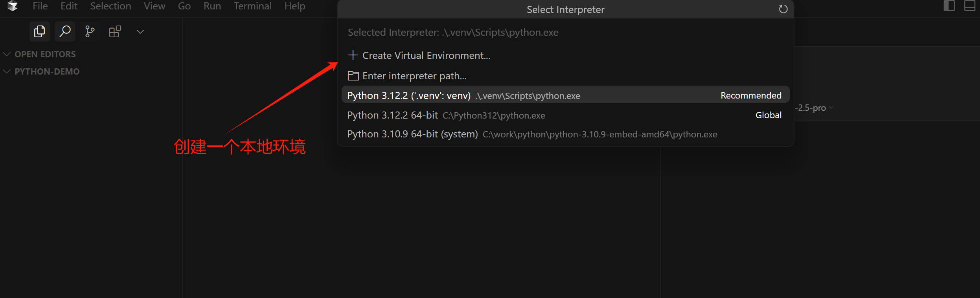
Task: Open the Edit menu
Action: [69, 6]
